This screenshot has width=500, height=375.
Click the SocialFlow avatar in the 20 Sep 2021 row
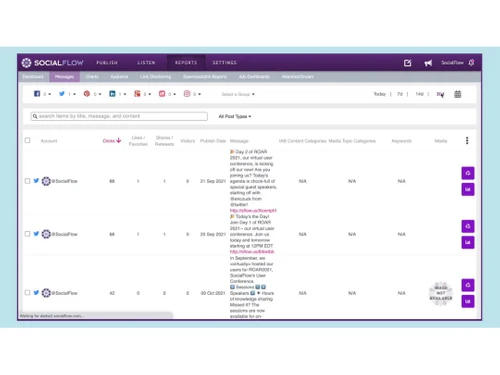point(46,234)
